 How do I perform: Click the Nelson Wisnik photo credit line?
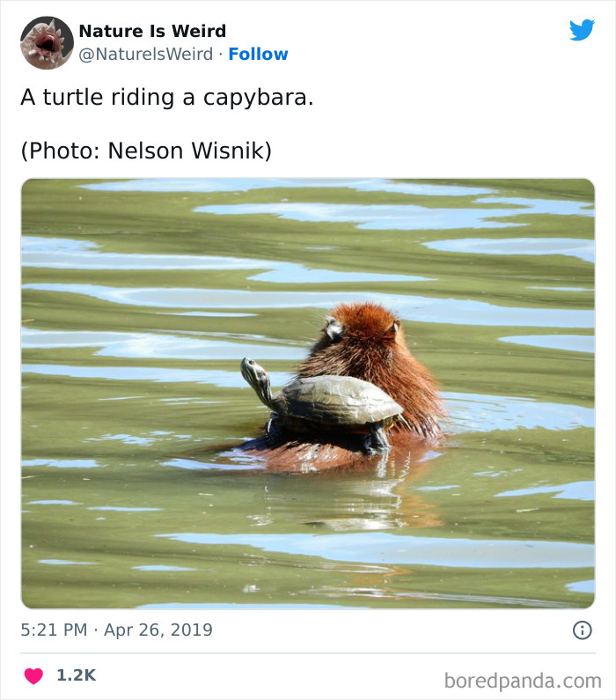[x=146, y=151]
